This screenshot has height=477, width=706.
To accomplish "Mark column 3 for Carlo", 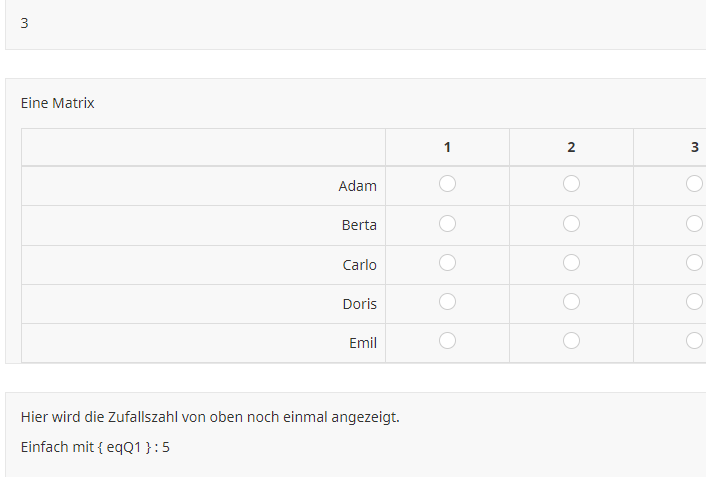I will click(x=694, y=263).
